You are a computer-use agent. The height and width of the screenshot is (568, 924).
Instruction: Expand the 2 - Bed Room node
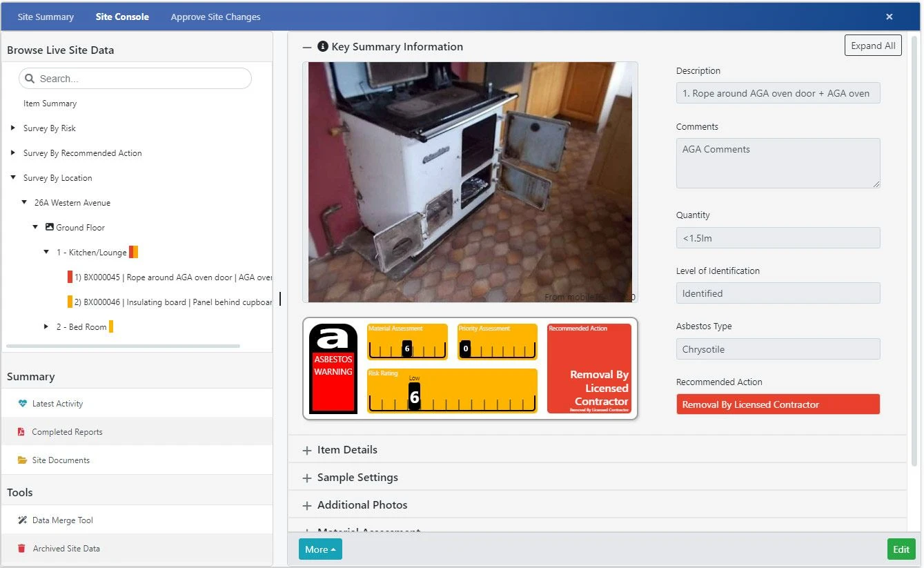click(x=46, y=326)
